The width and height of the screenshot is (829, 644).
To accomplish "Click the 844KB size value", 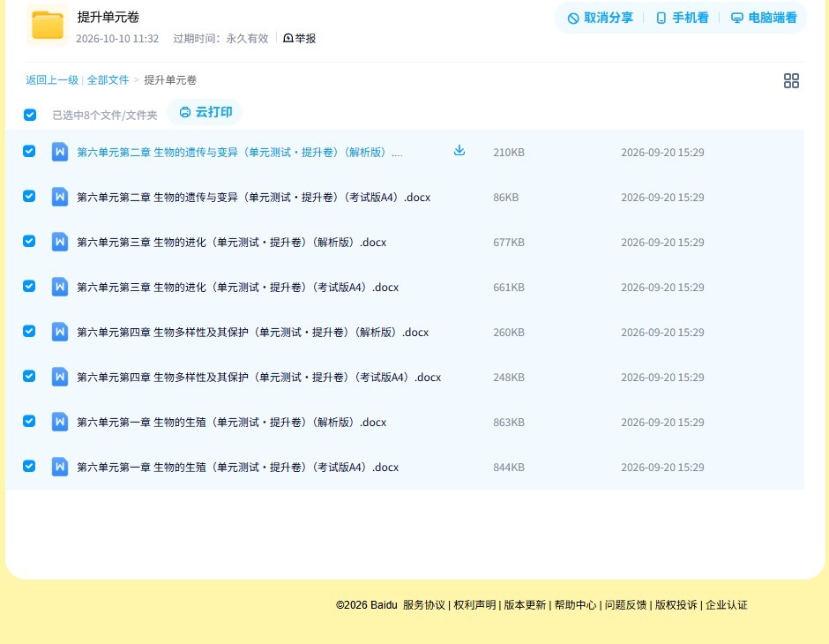I will click(509, 467).
